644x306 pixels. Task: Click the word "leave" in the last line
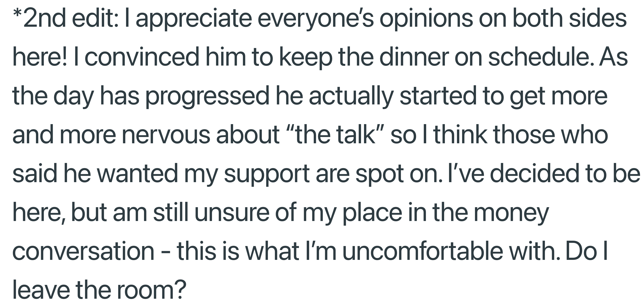click(41, 290)
